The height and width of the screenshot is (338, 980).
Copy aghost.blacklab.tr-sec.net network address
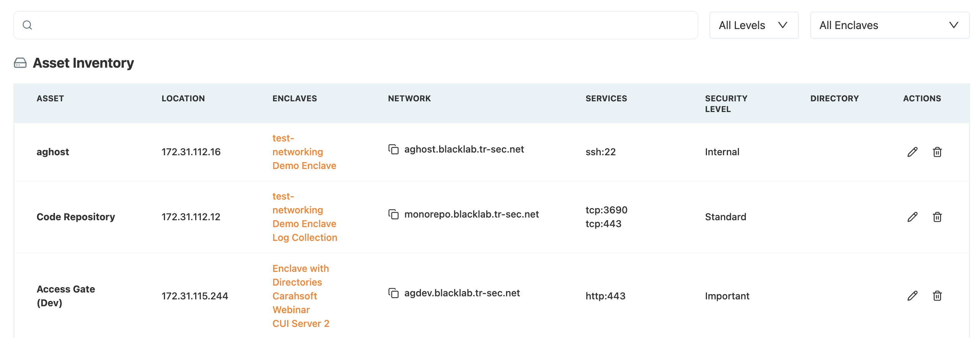[393, 149]
